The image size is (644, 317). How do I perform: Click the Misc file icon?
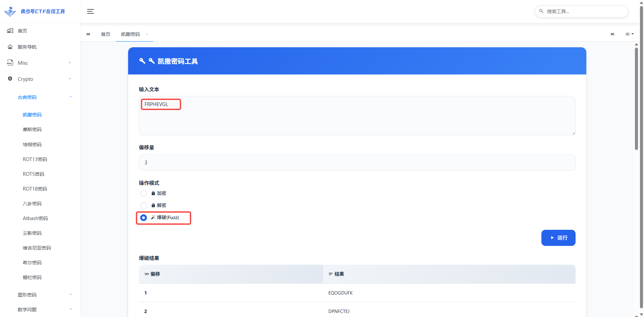tap(10, 63)
